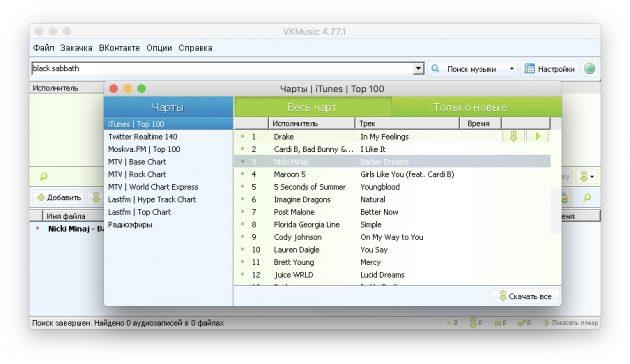Select Post Malone 'Better Now' row
This screenshot has width=630, height=364.
click(392, 212)
